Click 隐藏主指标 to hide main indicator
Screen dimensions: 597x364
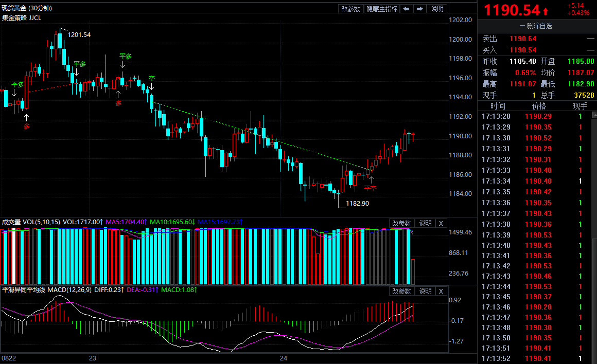382,9
